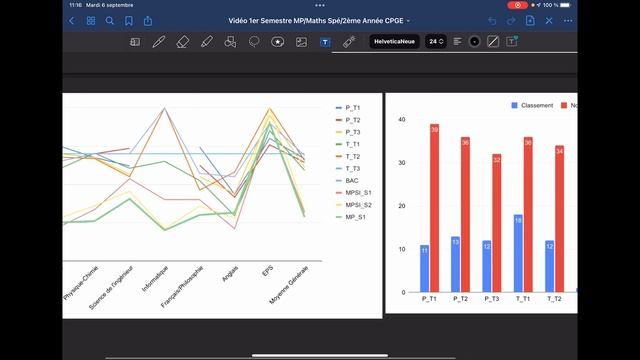Select the Eraser tool

point(182,42)
